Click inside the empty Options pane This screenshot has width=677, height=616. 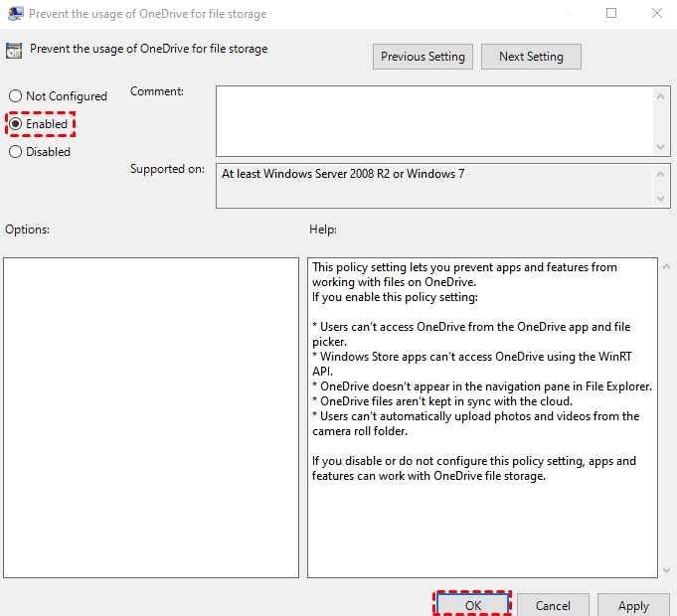[x=151, y=417]
